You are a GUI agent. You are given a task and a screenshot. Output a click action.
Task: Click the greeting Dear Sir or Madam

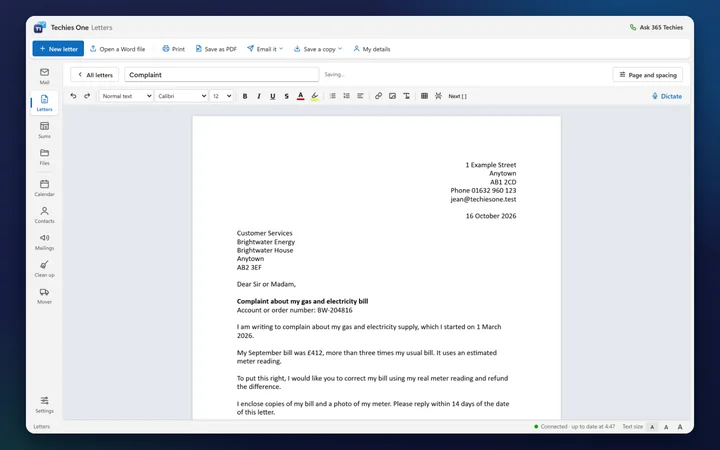click(x=266, y=284)
